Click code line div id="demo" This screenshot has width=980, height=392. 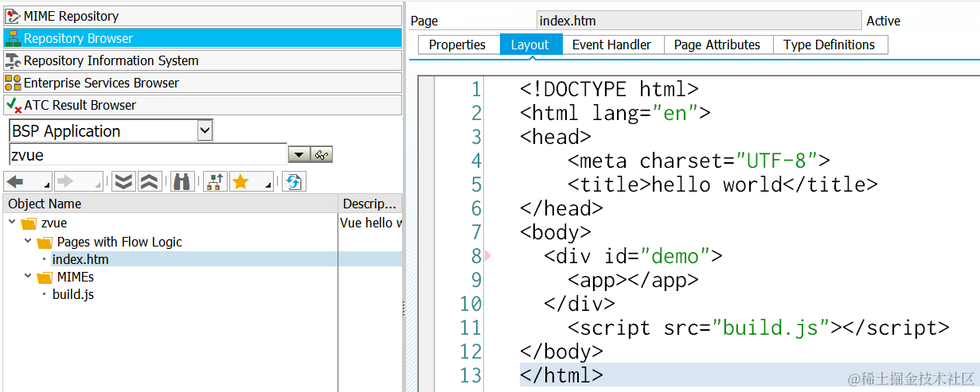pos(634,255)
